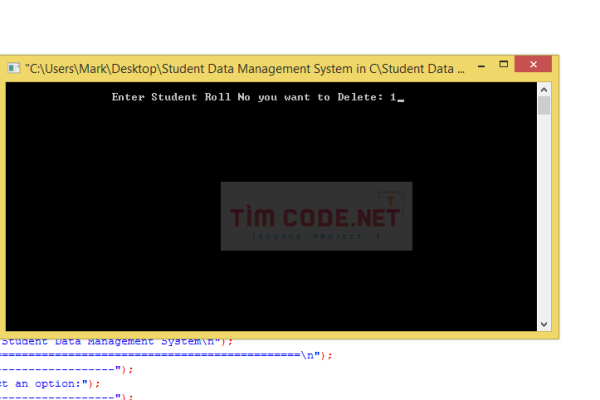Viewport: 600px width, 400px height.
Task: Click the equals-sign separator code line
Action: pos(166,355)
